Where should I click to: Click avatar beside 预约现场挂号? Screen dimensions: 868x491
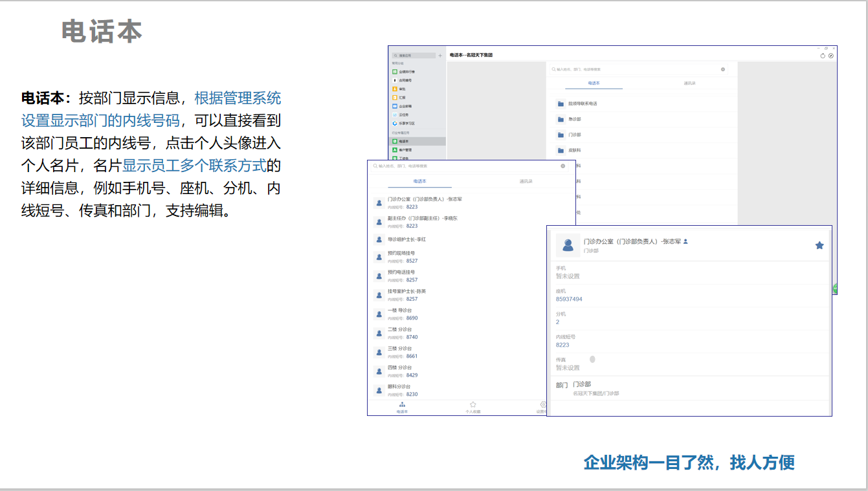coord(379,257)
